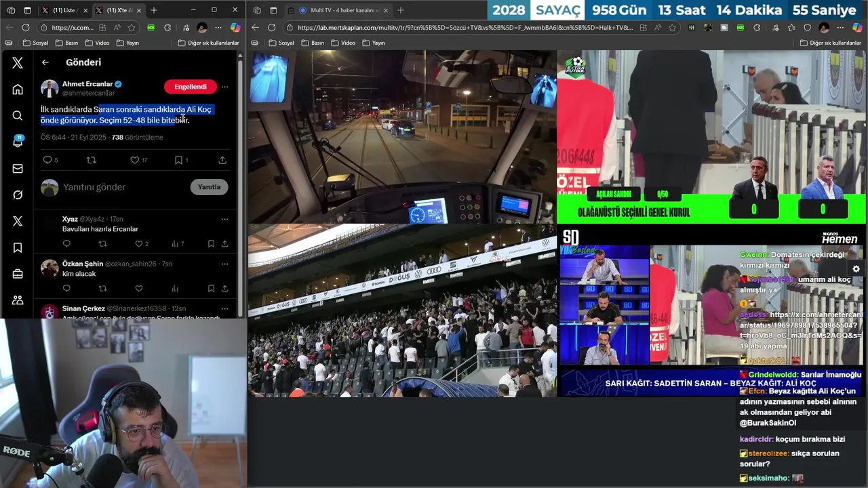Open Copilot in the x.com window
868x488 pixels.
[x=235, y=28]
